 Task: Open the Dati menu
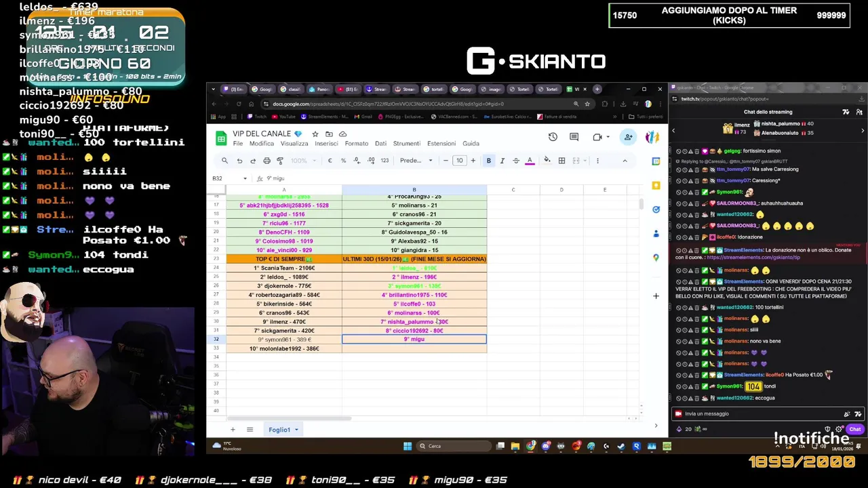click(x=380, y=144)
